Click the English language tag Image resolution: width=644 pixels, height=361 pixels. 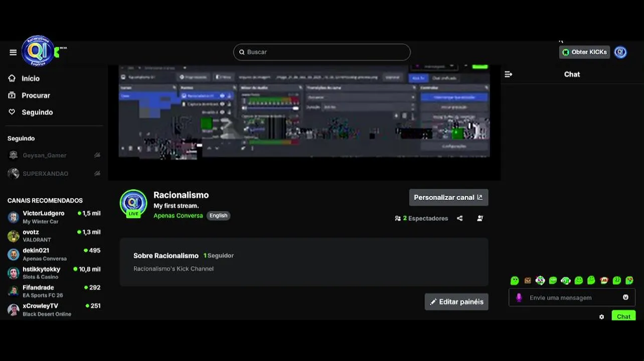click(x=218, y=216)
